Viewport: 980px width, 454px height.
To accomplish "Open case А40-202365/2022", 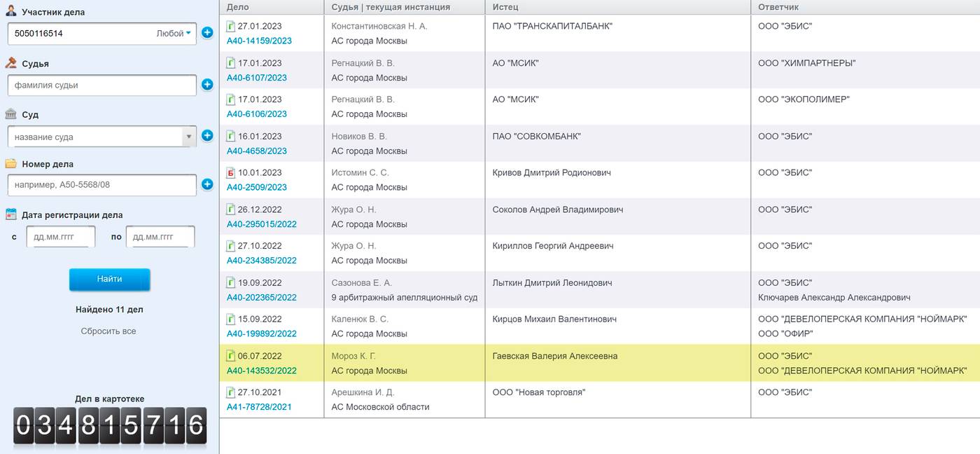I will 262,297.
